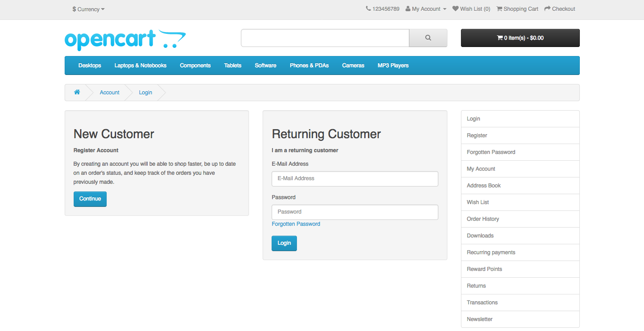Viewport: 644px width, 331px height.
Task: Open Recurring payments in the sidebar
Action: tap(520, 252)
